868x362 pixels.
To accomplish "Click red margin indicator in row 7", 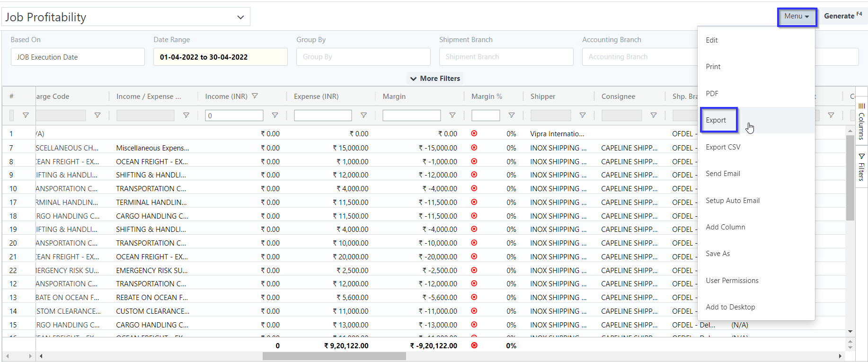I will tap(474, 148).
